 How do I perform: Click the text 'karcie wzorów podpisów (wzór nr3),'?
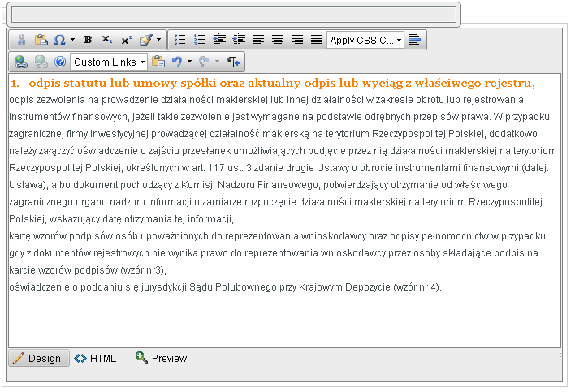pos(88,270)
